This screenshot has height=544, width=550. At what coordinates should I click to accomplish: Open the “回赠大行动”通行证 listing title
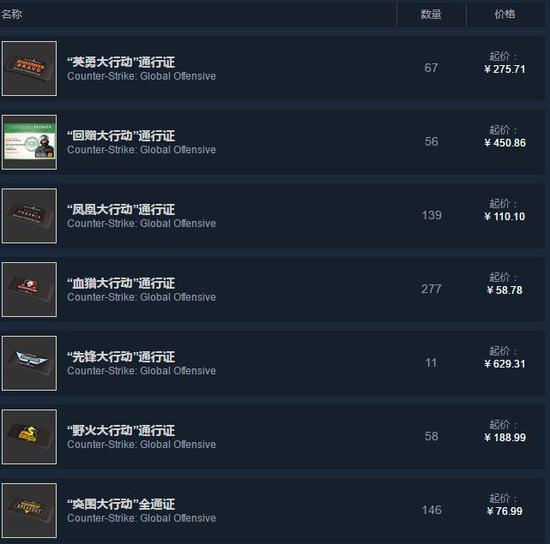(x=121, y=136)
